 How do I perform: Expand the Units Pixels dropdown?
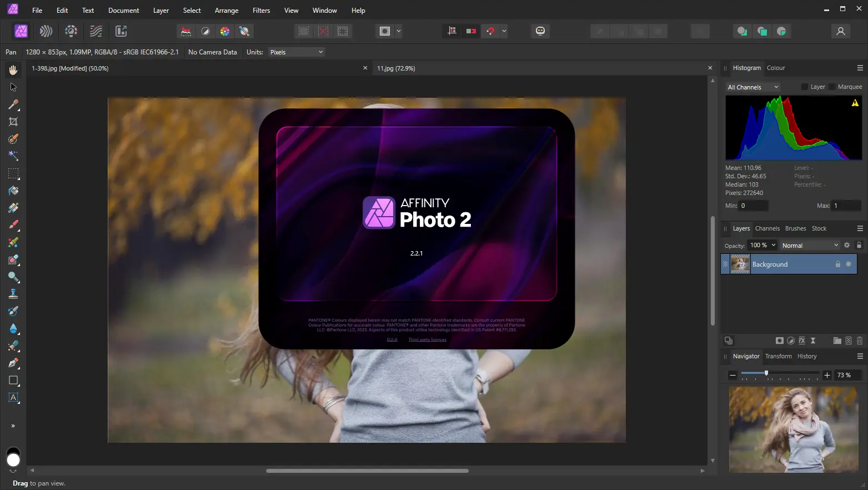pyautogui.click(x=296, y=52)
